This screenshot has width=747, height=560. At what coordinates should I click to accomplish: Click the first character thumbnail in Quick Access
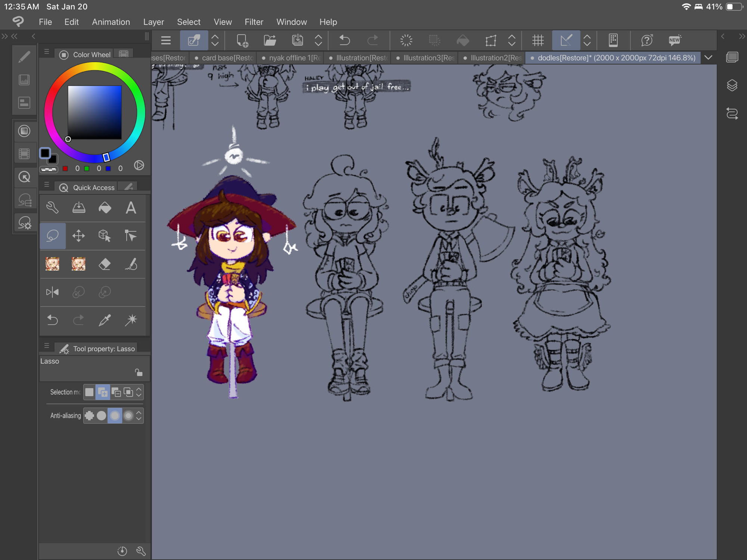(52, 264)
